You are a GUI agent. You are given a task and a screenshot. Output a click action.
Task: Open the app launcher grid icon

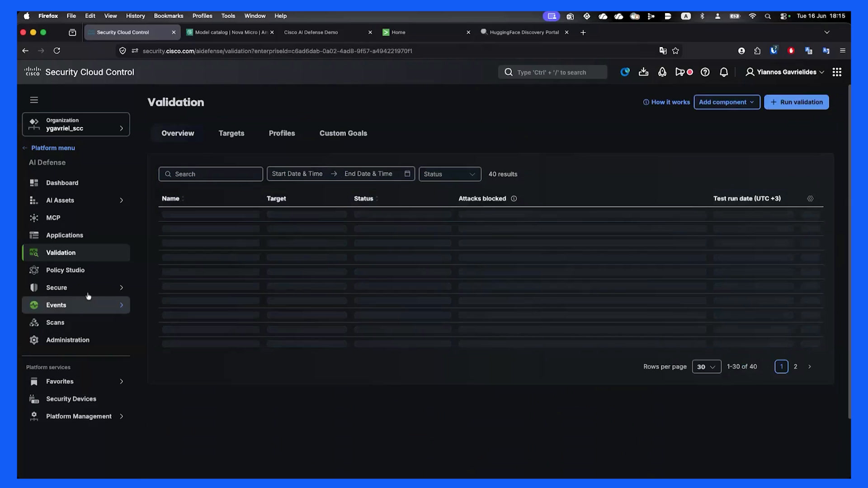point(837,72)
